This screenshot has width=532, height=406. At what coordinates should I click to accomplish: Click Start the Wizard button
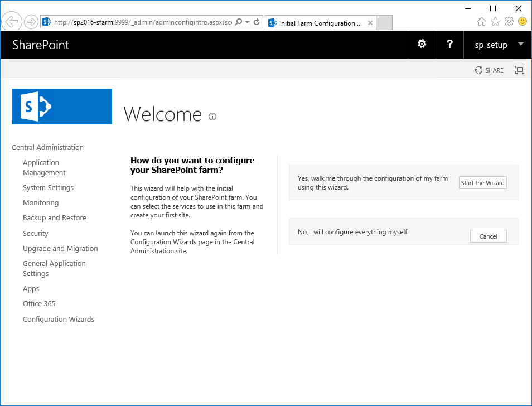pos(482,183)
